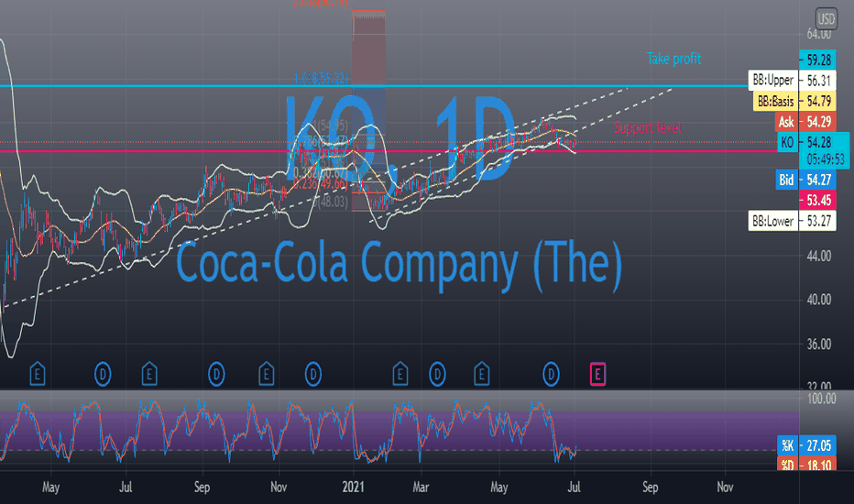Open the earnings E marker before May 2020
Screen dimensions: 854x504
37,374
